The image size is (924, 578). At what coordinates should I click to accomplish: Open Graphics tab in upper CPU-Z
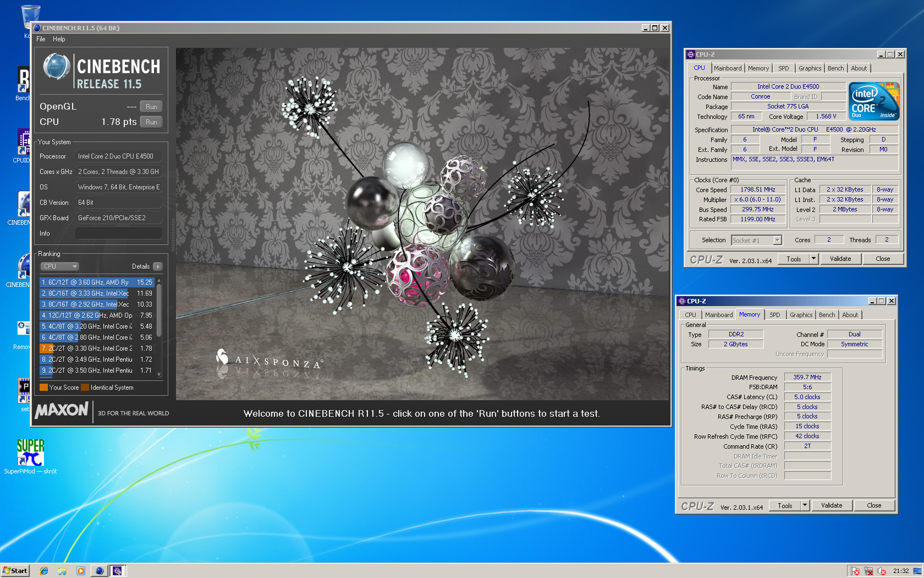pos(810,68)
